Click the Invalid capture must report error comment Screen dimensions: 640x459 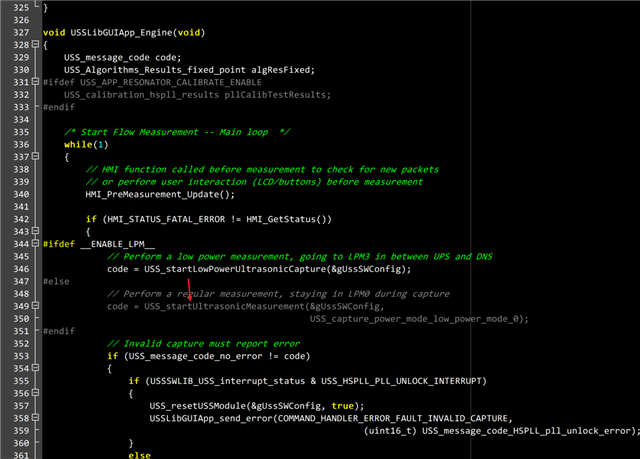(203, 344)
